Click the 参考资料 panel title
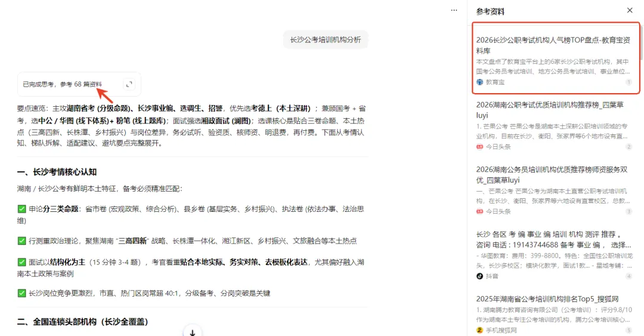 pos(490,11)
